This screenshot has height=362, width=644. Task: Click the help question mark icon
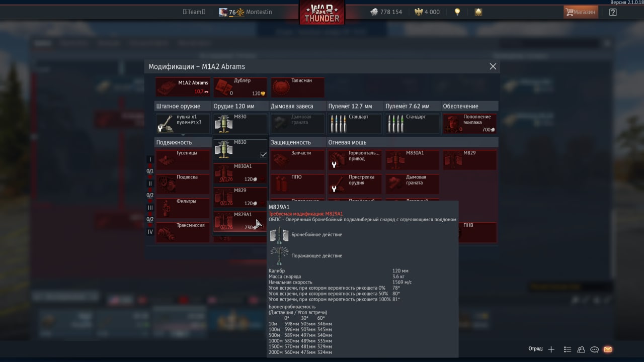pos(613,12)
